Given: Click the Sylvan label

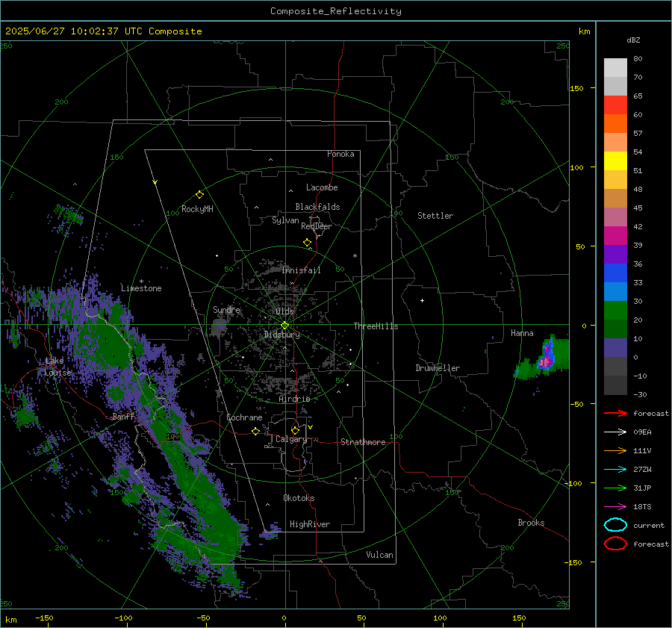Looking at the screenshot, I should pos(285,220).
